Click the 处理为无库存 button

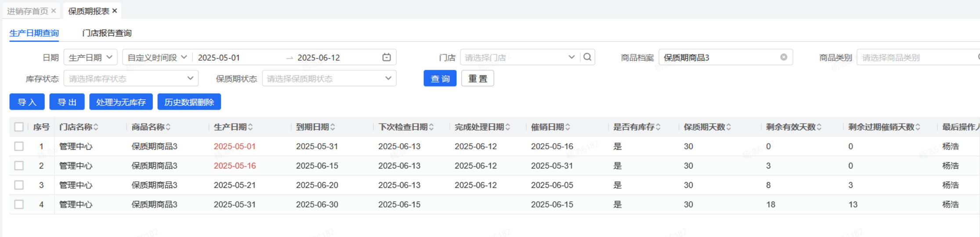pyautogui.click(x=121, y=102)
